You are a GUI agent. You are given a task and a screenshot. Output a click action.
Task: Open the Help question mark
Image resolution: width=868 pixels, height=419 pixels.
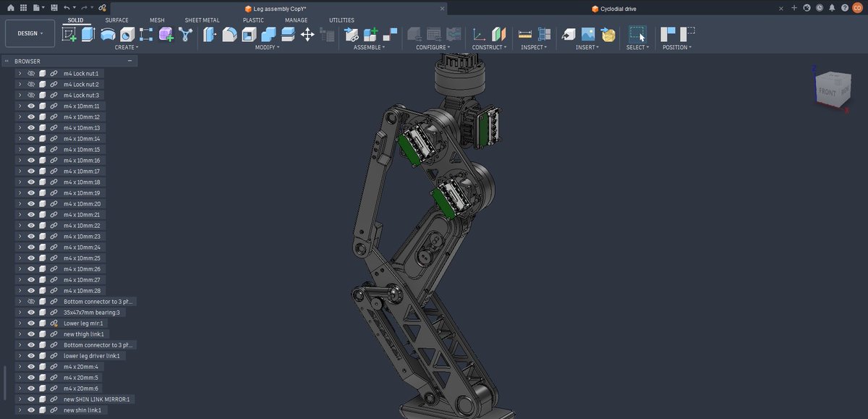coord(844,8)
